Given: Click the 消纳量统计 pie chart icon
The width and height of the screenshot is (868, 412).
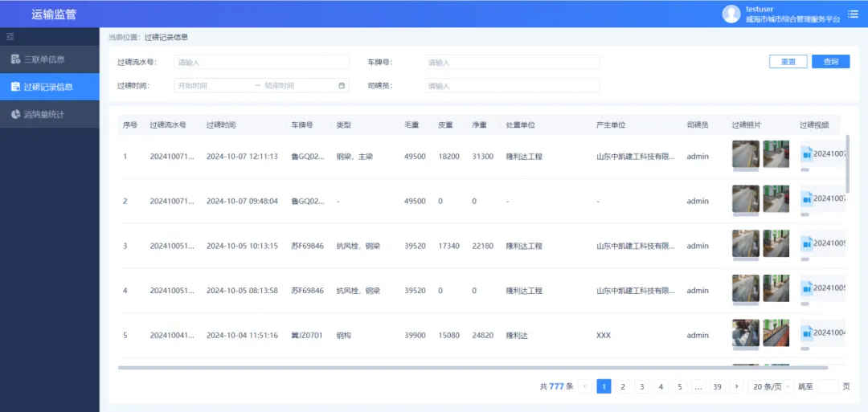Looking at the screenshot, I should [15, 114].
